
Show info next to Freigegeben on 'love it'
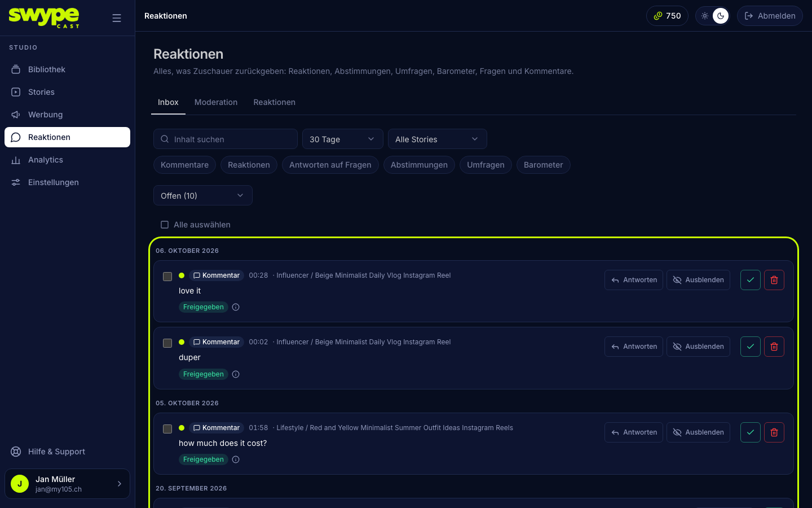(x=236, y=307)
